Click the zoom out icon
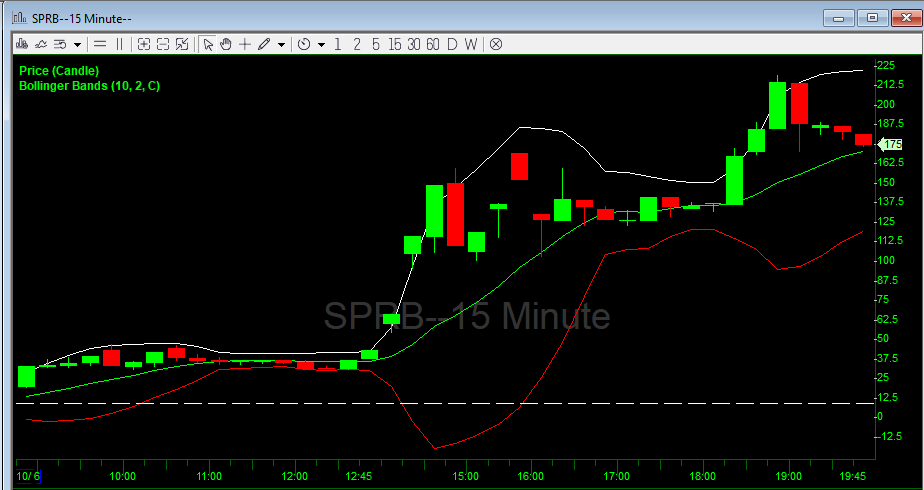The image size is (924, 490). click(x=162, y=44)
